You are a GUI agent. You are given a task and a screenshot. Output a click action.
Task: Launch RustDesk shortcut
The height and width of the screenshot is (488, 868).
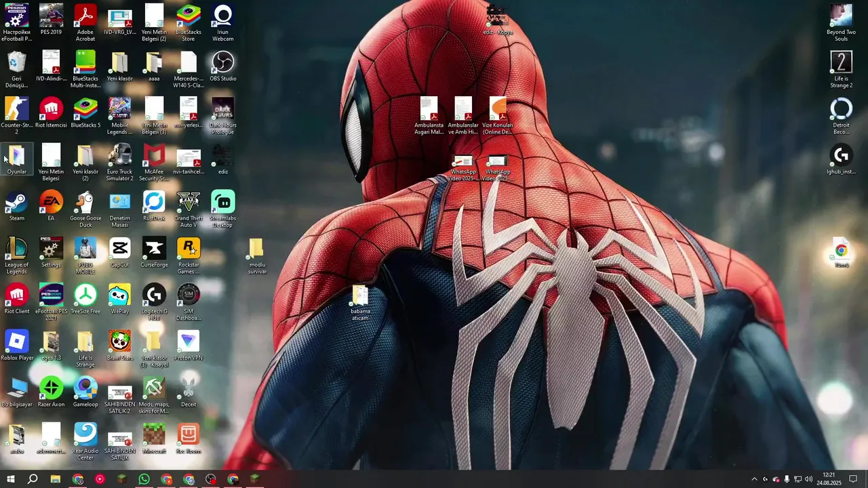(154, 206)
